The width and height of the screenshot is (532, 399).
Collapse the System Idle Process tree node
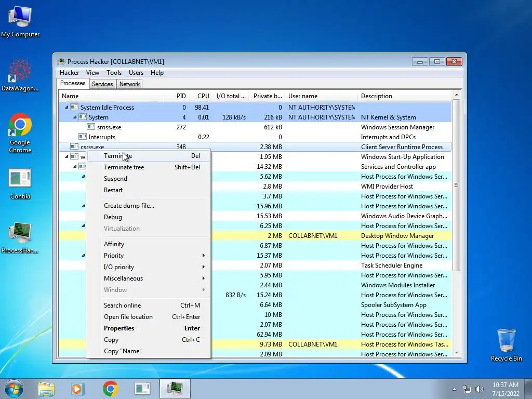coord(66,107)
